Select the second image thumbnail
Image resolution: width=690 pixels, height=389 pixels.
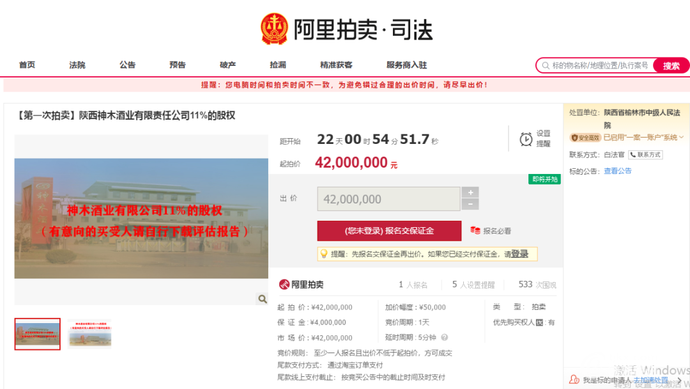(x=90, y=334)
